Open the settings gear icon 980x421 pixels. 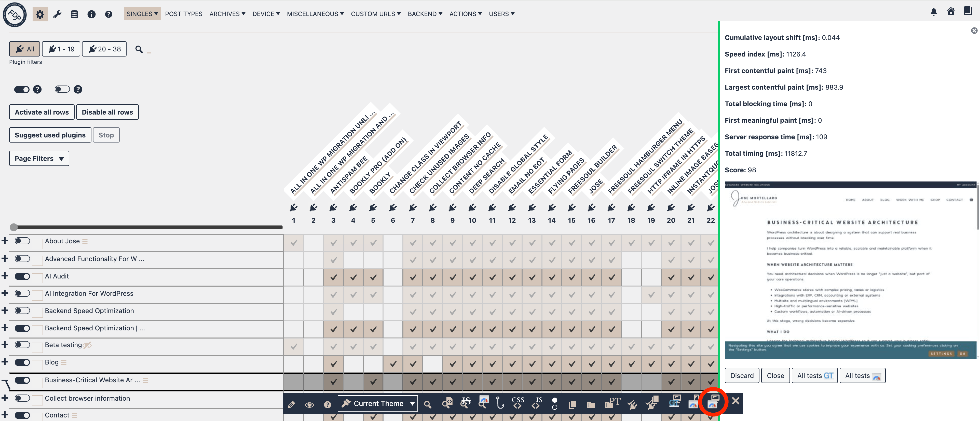tap(40, 14)
